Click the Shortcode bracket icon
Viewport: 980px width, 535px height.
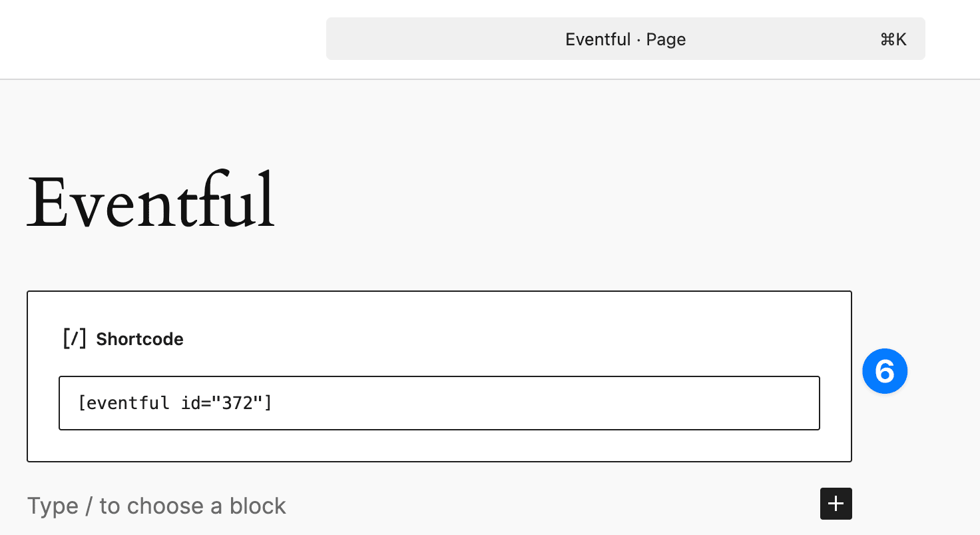click(75, 338)
